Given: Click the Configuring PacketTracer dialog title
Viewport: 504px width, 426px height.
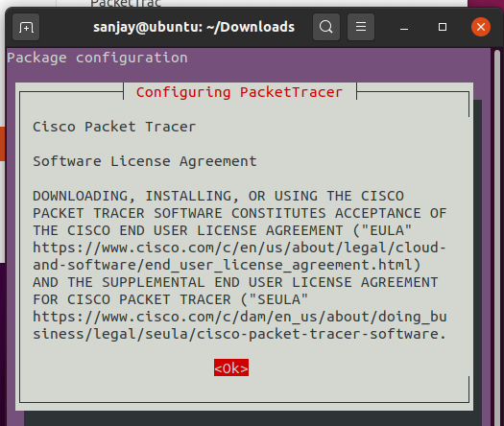Looking at the screenshot, I should (239, 92).
